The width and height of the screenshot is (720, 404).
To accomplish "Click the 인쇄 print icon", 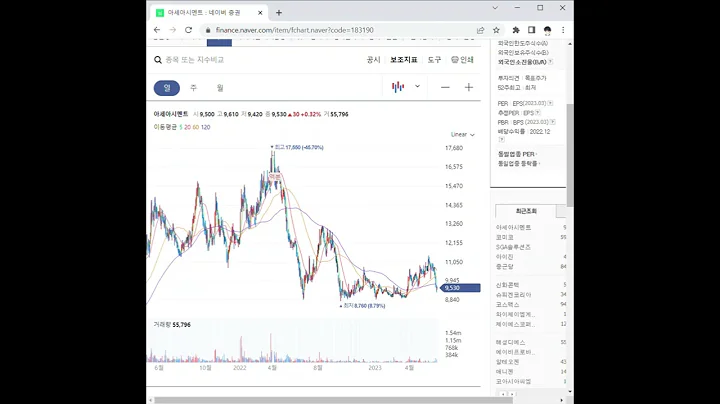I will [462, 60].
